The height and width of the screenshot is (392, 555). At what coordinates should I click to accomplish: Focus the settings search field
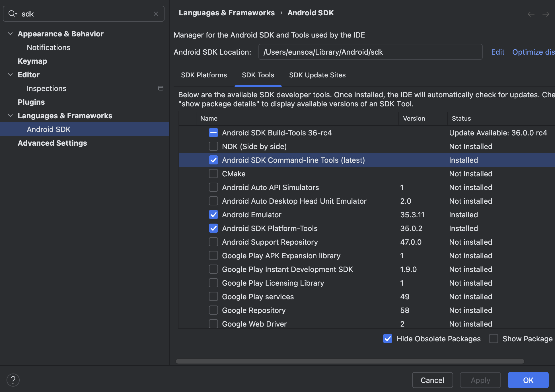click(x=84, y=14)
